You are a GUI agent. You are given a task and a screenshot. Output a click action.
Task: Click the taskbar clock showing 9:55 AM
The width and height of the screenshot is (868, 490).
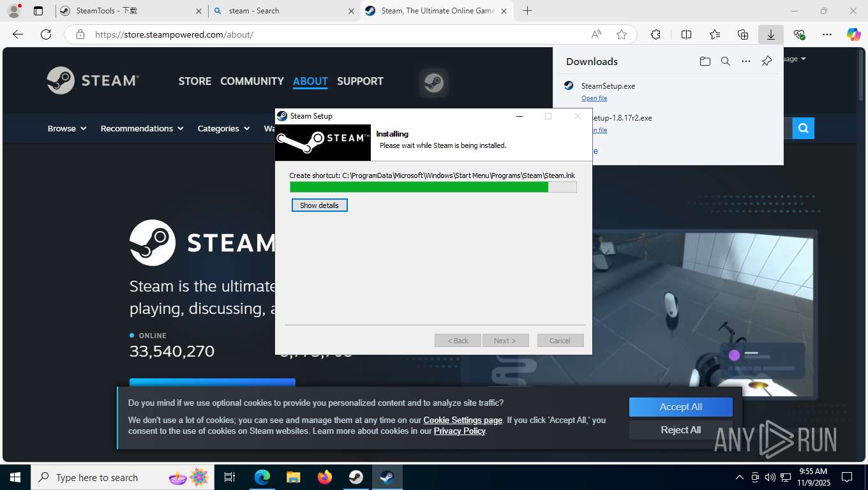(x=813, y=477)
